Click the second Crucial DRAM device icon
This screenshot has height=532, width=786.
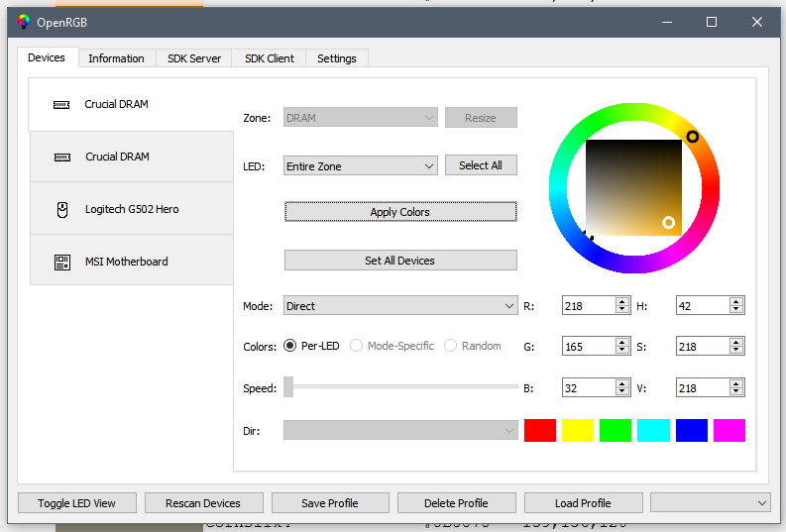tap(62, 158)
